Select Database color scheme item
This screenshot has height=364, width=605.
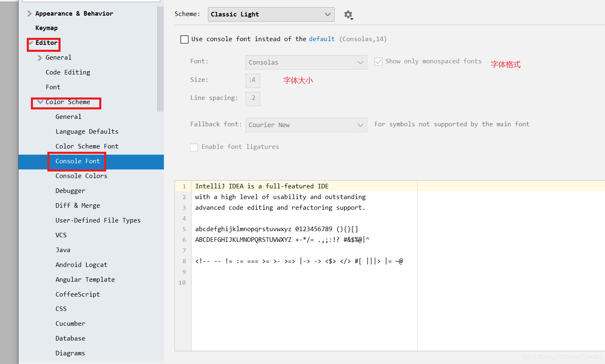coord(70,338)
